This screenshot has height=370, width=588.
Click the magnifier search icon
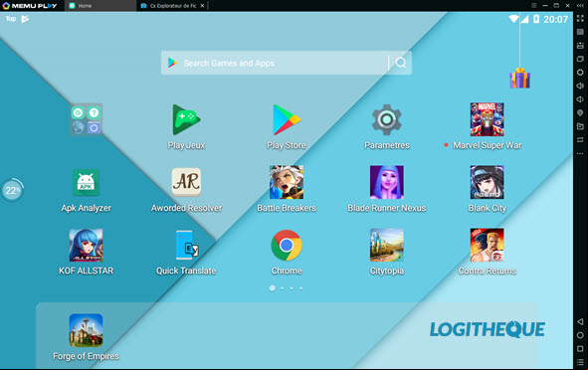point(401,63)
